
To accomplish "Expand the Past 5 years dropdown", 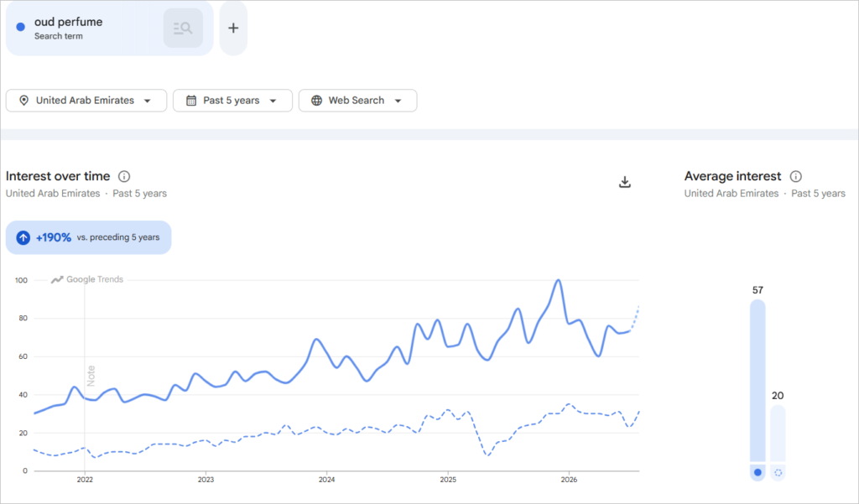I will click(232, 101).
